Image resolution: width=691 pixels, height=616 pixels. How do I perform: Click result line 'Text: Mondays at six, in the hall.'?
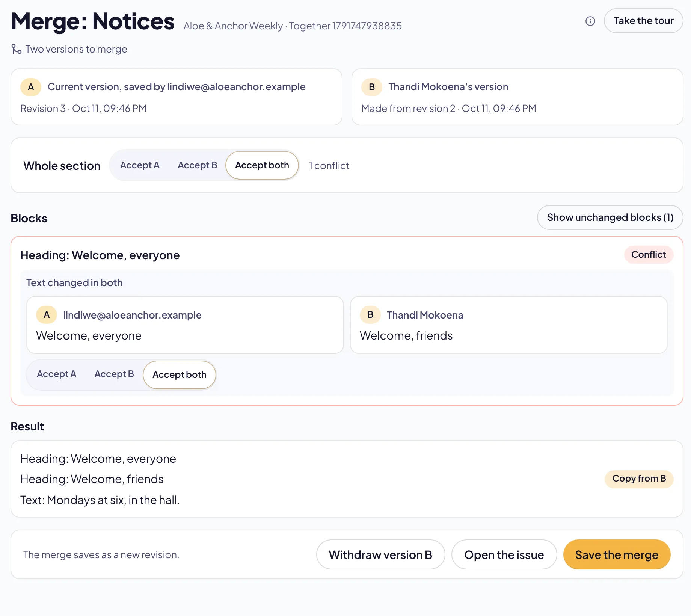tap(100, 500)
